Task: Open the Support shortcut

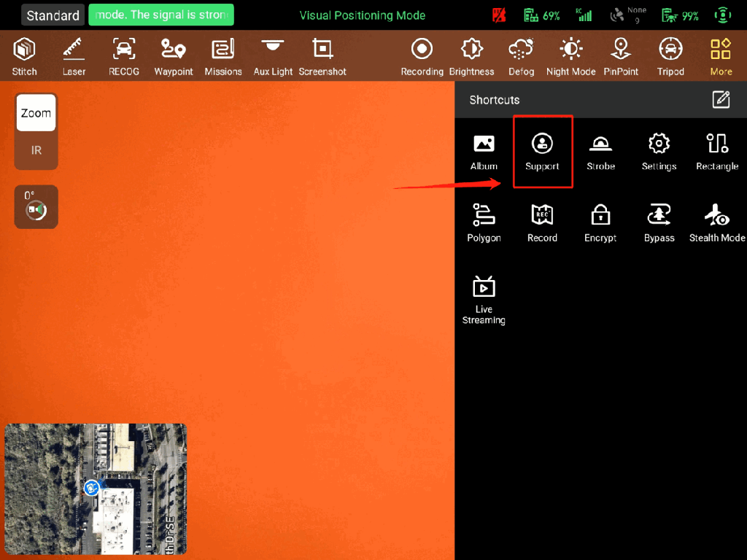Action: point(542,152)
